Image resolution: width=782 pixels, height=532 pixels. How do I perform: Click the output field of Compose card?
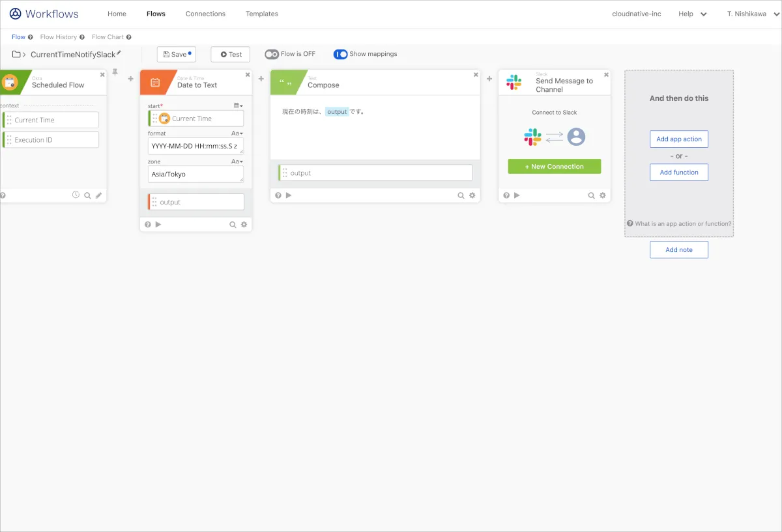point(375,173)
